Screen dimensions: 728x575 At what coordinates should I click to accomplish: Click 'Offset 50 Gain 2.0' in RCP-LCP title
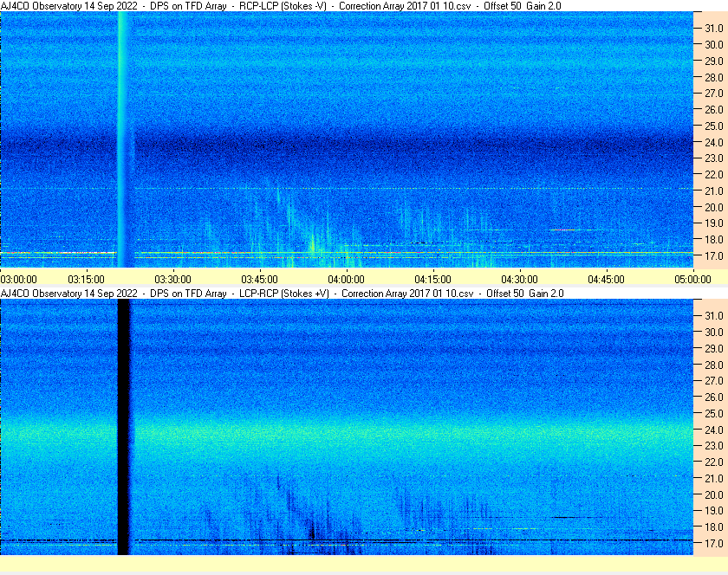pyautogui.click(x=523, y=6)
